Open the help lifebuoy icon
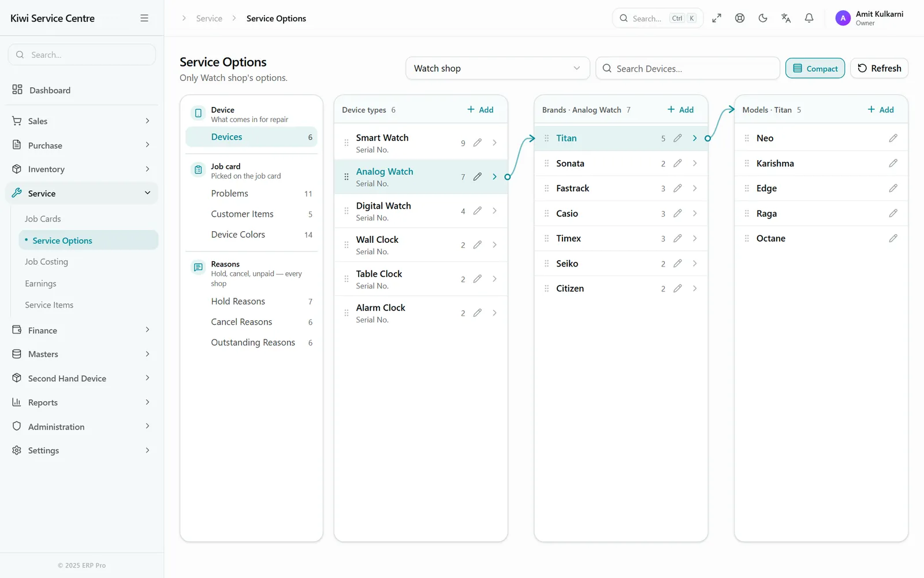Viewport: 924px width, 578px height. pos(740,18)
